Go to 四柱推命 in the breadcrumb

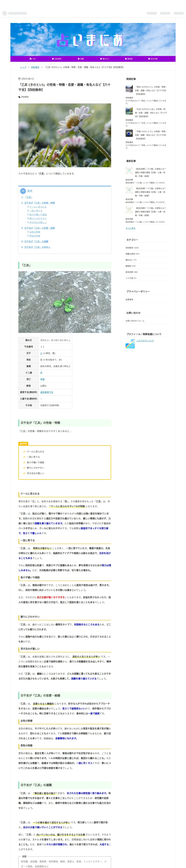[35, 67]
